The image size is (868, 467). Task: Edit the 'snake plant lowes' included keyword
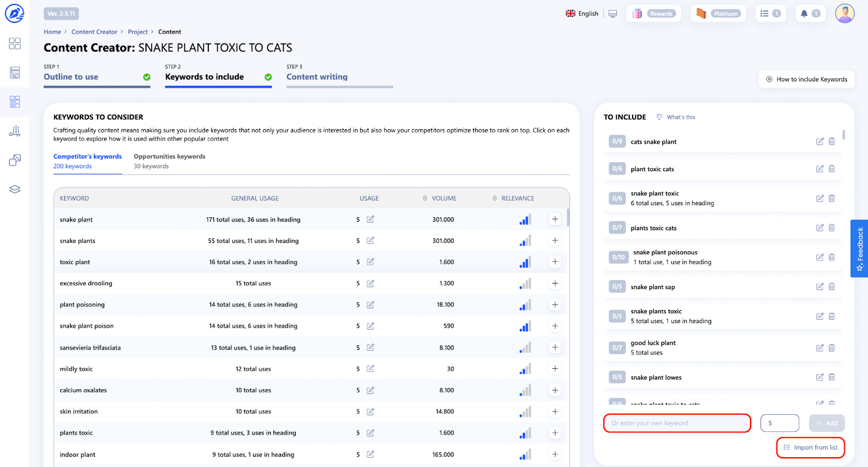click(820, 377)
